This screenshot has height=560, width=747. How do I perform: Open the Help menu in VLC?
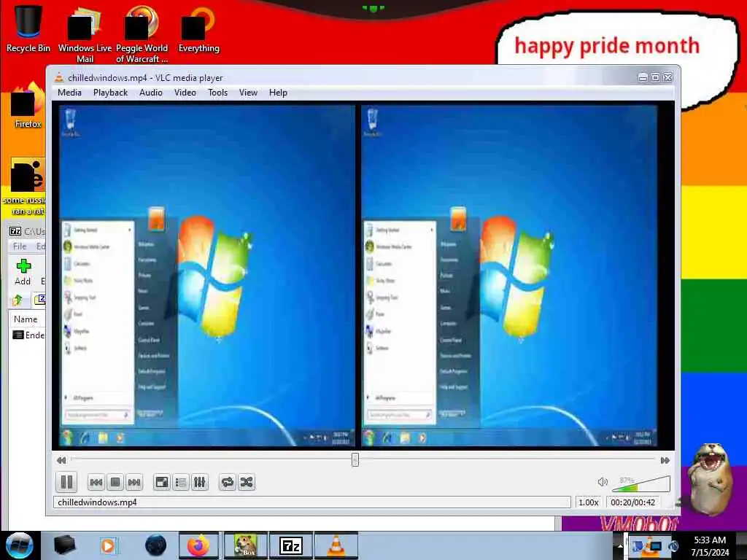coord(278,93)
